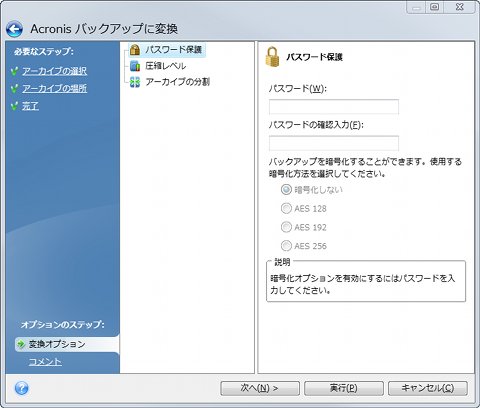The height and width of the screenshot is (408, 480).
Task: Select the padlock icon for パスワード保護
Action: coord(135,50)
